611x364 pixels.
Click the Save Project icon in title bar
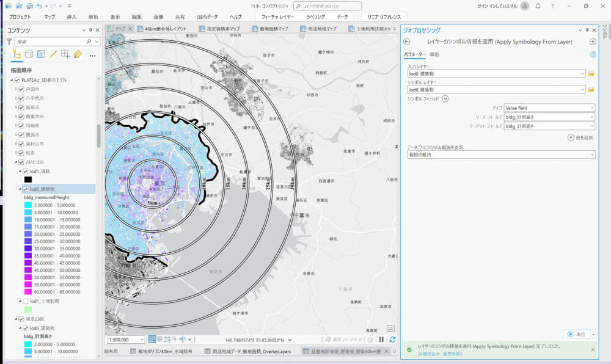tap(29, 6)
